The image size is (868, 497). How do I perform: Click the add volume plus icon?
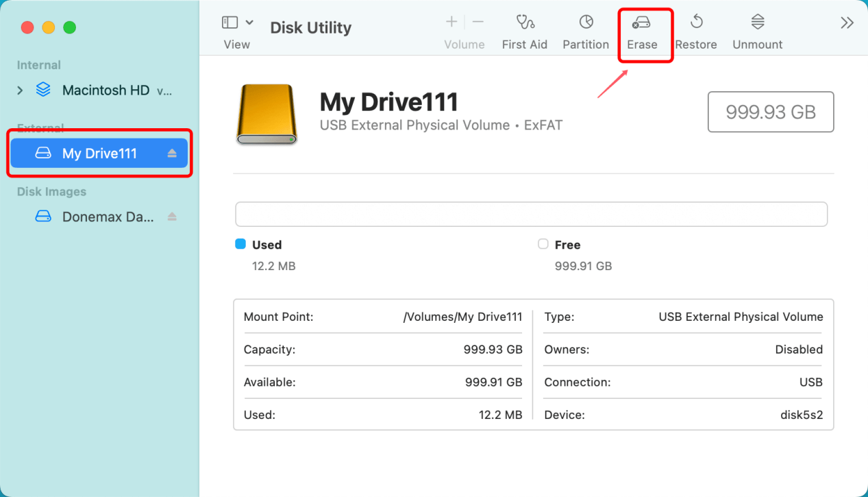coord(451,22)
